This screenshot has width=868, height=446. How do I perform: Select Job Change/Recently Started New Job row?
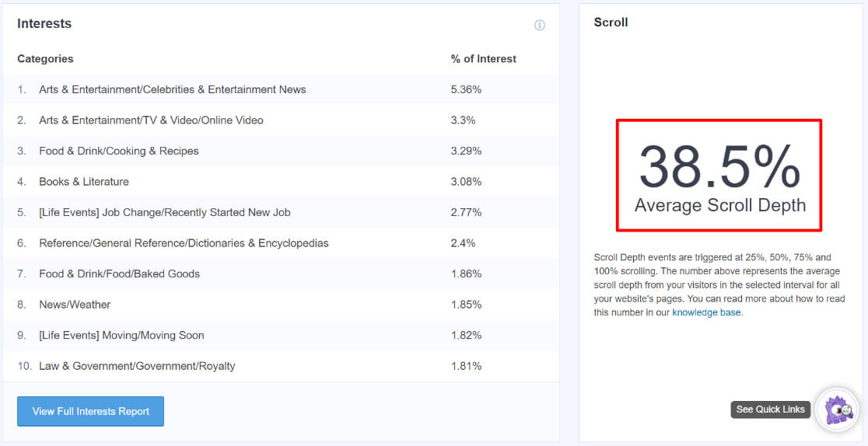[x=281, y=212]
